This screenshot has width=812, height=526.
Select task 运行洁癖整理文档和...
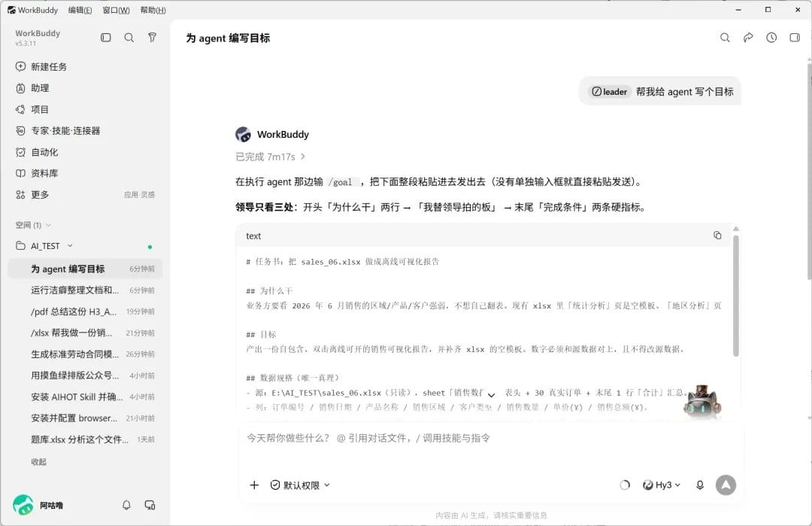[x=86, y=290]
